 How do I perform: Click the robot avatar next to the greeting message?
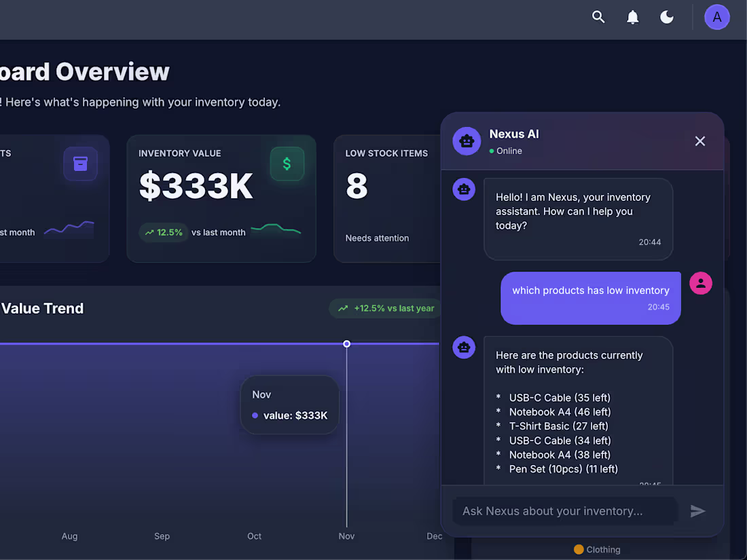[464, 189]
